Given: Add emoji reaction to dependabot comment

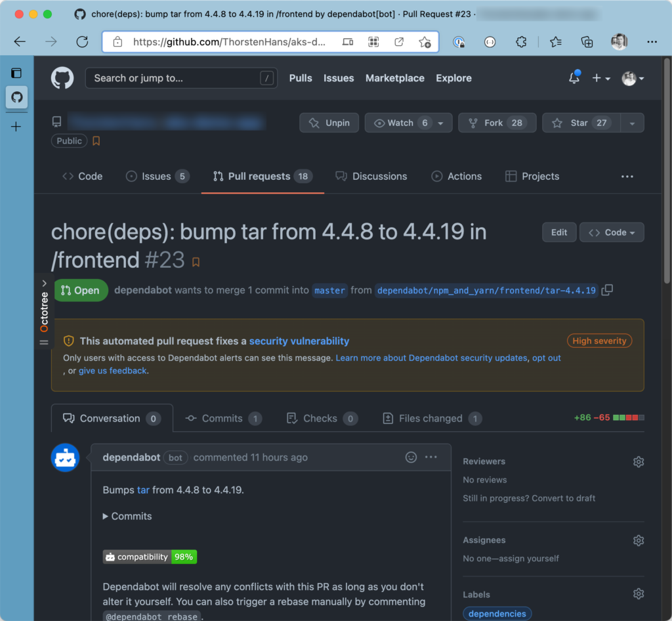Looking at the screenshot, I should click(x=411, y=458).
